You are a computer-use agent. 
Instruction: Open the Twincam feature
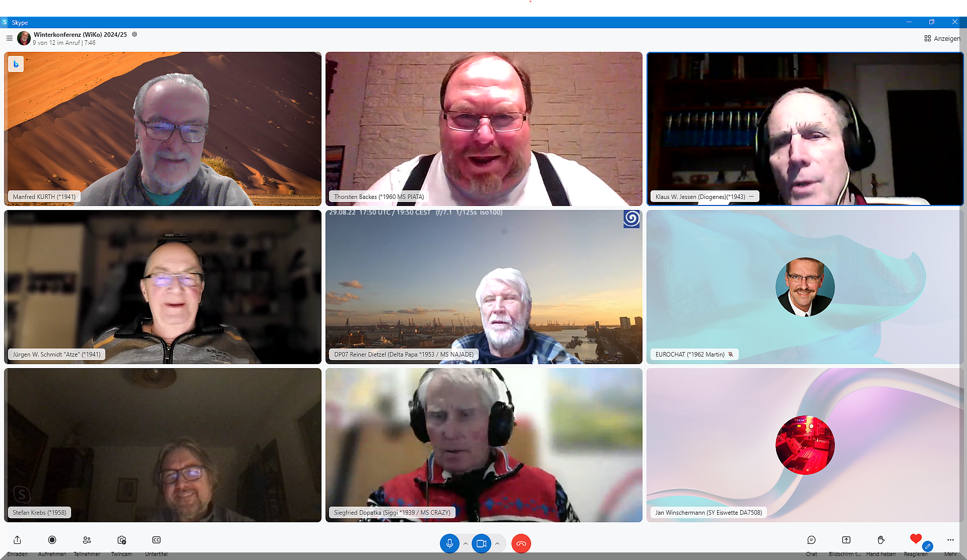[x=121, y=540]
